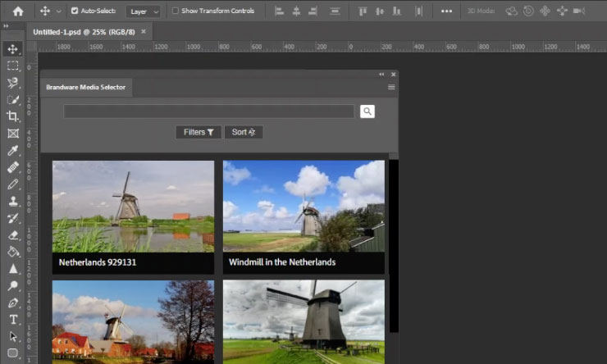Collapse the Brandware panel with double arrows

[381, 75]
